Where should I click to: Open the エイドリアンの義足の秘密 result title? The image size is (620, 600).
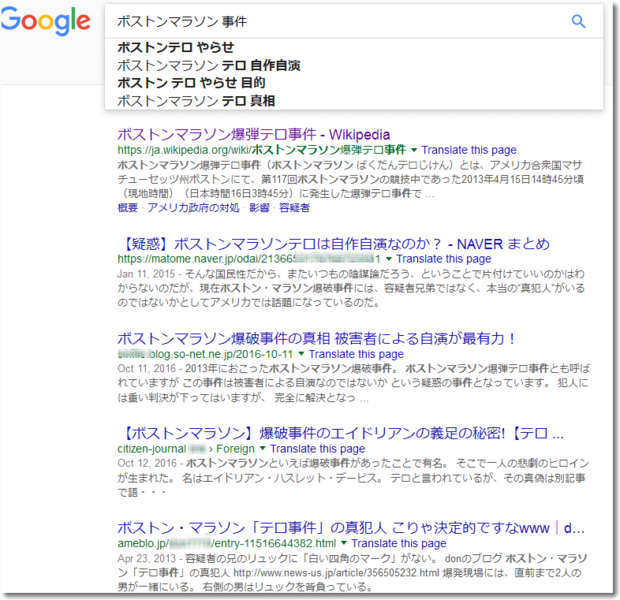340,433
